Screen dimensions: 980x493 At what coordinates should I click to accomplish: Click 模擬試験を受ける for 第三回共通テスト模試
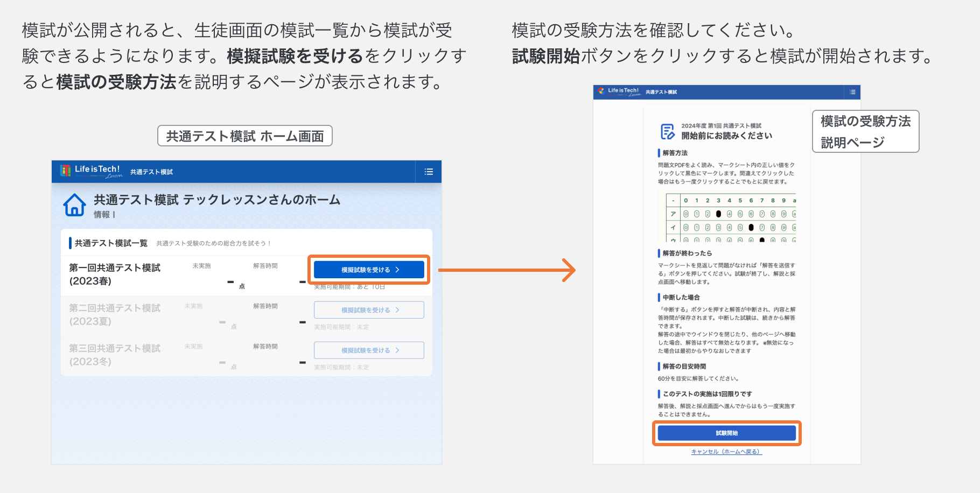point(369,350)
